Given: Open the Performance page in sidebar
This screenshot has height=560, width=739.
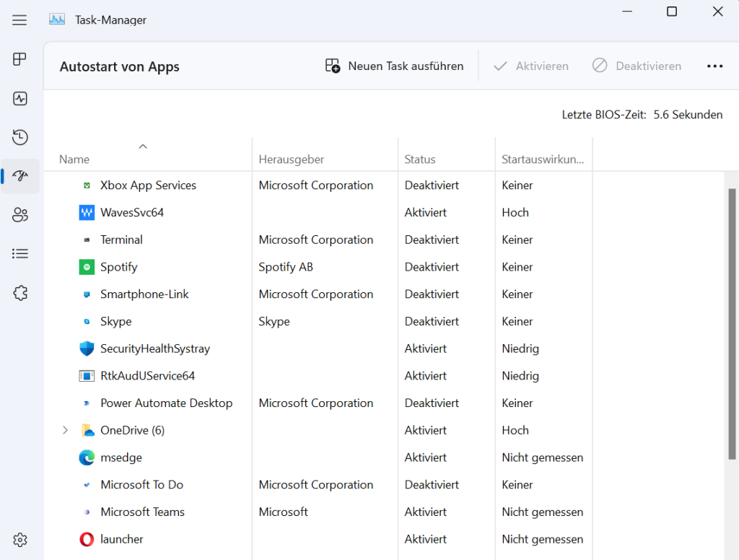Looking at the screenshot, I should point(19,99).
